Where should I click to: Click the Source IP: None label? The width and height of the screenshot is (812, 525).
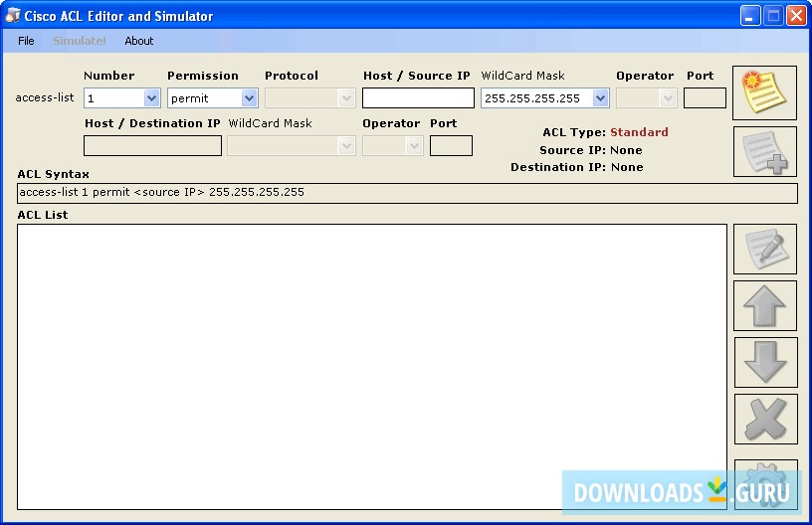click(x=591, y=150)
